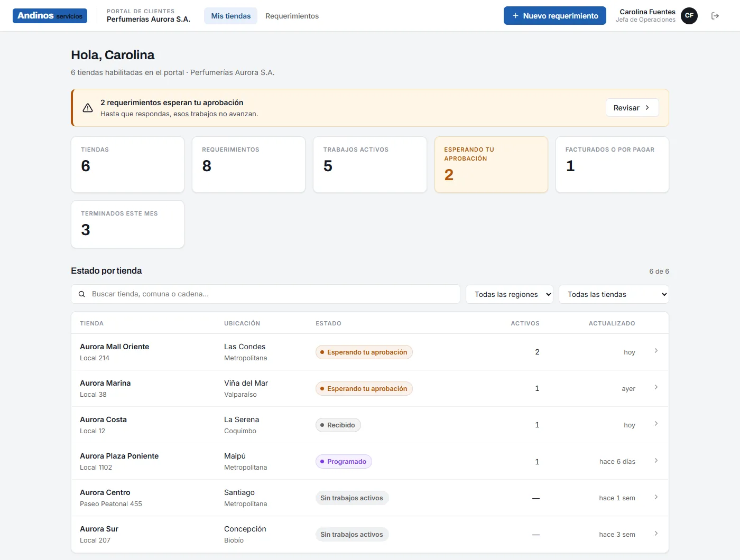Image resolution: width=740 pixels, height=560 pixels.
Task: Click the logout icon in the header
Action: pyautogui.click(x=715, y=16)
